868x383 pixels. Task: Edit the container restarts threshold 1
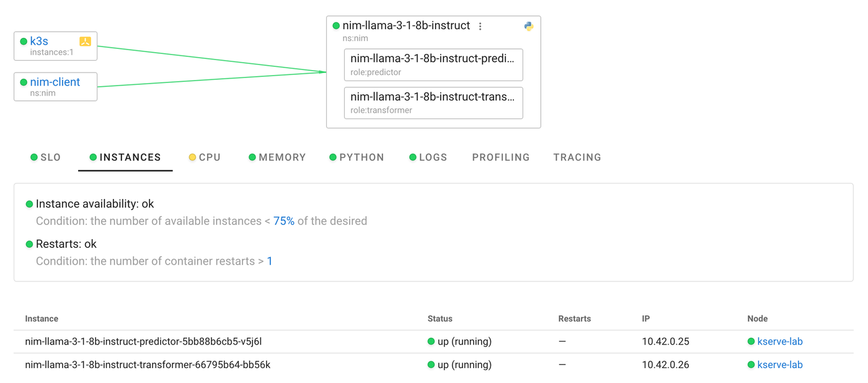click(x=270, y=262)
